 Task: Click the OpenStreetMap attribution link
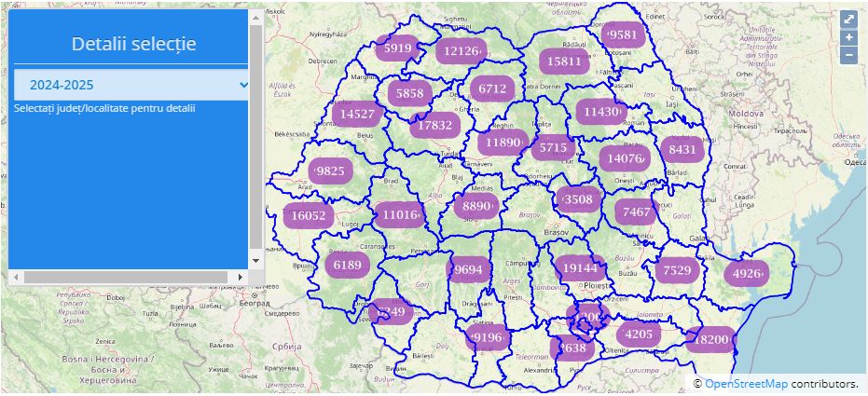coord(745,384)
